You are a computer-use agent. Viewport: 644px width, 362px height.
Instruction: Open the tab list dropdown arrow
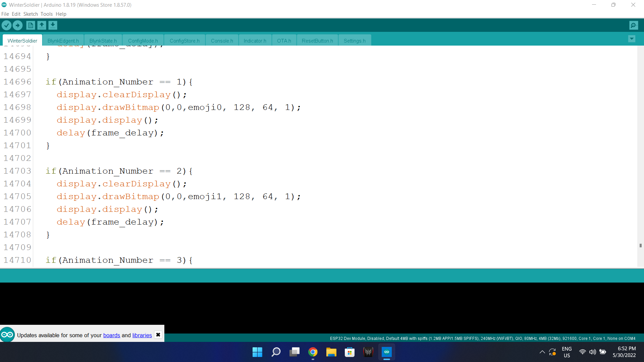[x=632, y=39]
